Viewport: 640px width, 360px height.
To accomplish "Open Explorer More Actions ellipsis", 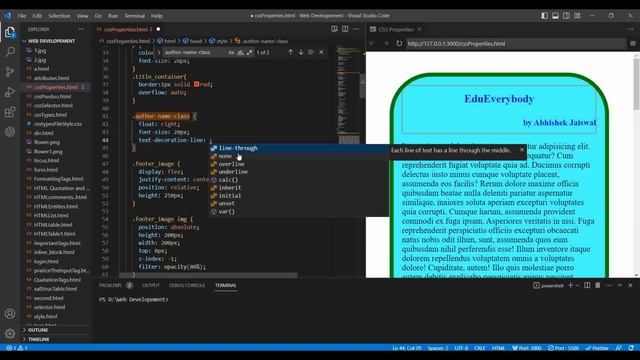I will [x=81, y=29].
